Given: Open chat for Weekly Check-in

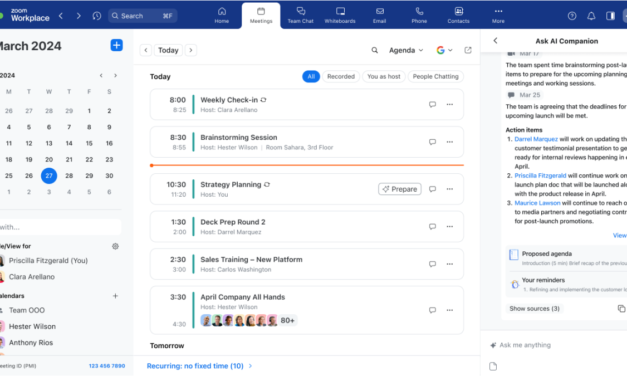Looking at the screenshot, I should click(432, 104).
